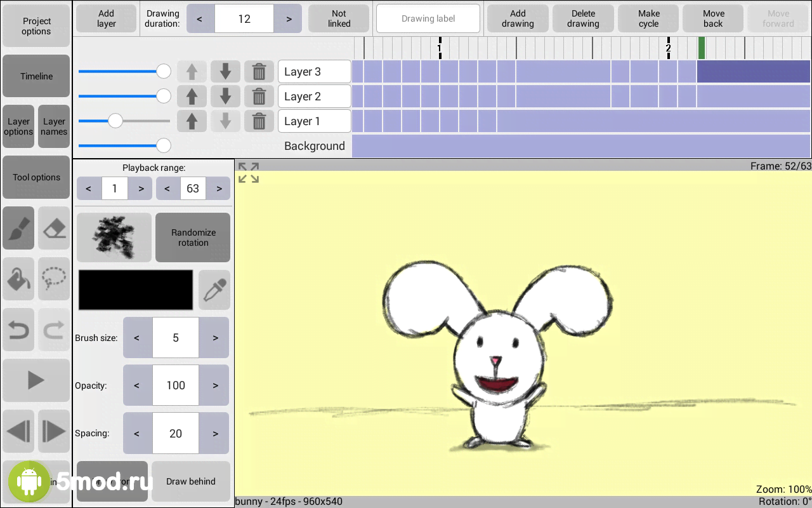Select the paintbrush tool

(18, 228)
